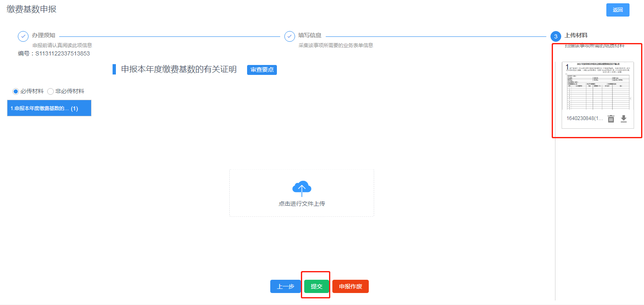Viewport: 644px width, 305px height.
Task: Click the checkmark circle for 填写信息 step
Action: point(290,36)
